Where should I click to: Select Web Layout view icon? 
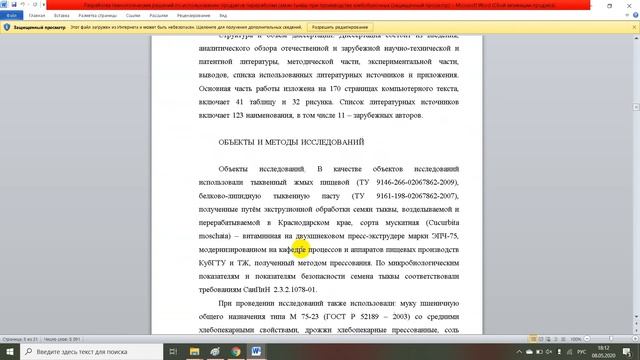point(548,339)
